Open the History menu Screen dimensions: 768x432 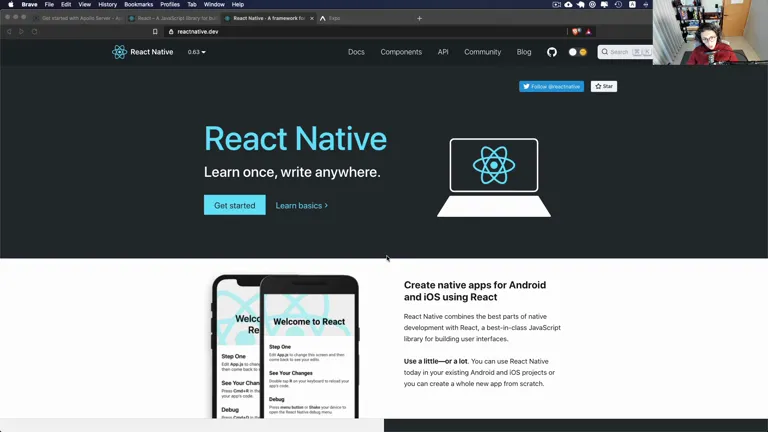pyautogui.click(x=107, y=4)
